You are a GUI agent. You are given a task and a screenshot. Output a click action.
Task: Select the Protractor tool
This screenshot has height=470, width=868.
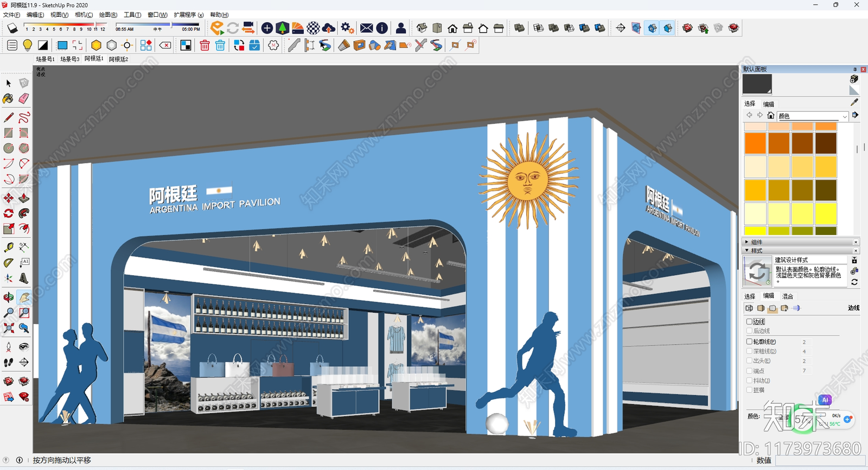8,263
